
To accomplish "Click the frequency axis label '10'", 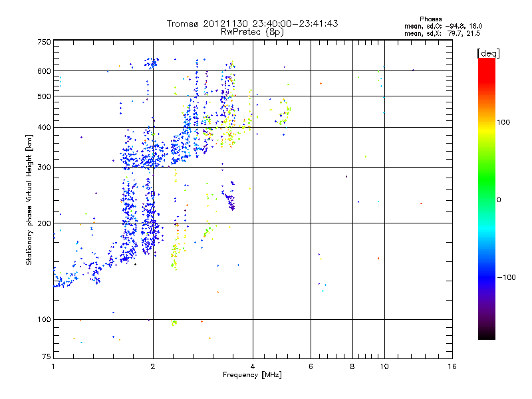I will tap(384, 366).
